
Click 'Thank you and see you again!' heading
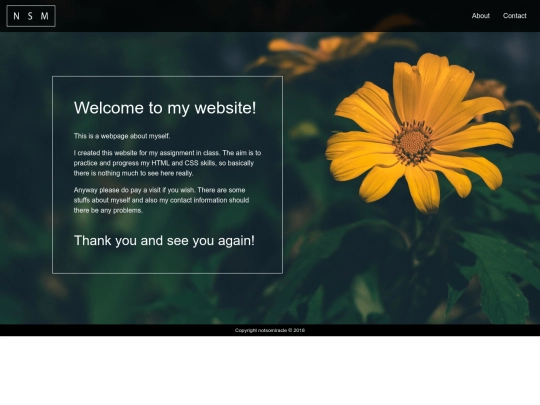click(164, 241)
